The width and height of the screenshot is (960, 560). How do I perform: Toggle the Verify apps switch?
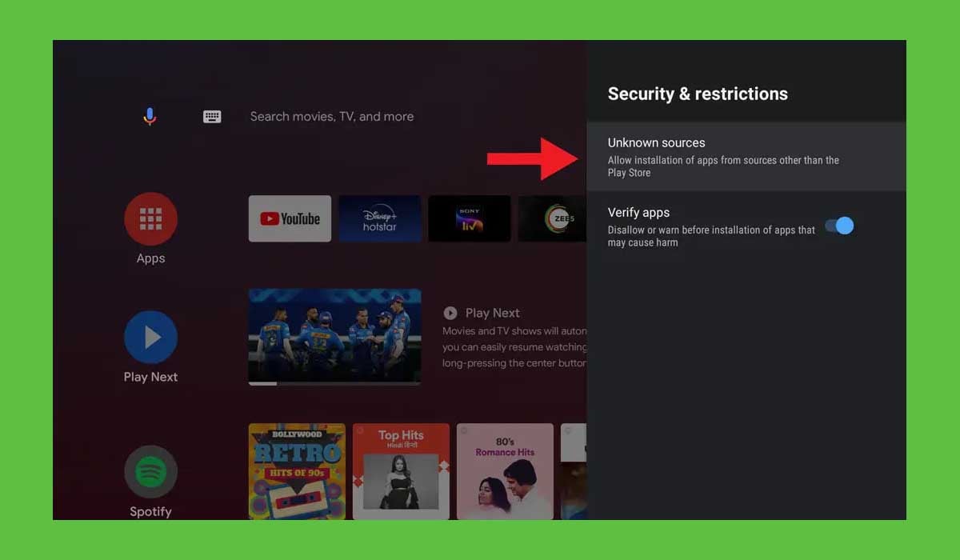click(839, 226)
